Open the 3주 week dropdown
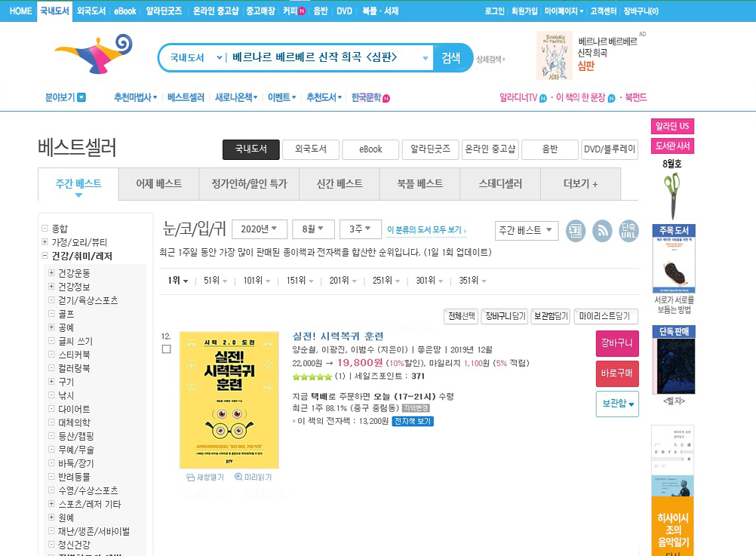The height and width of the screenshot is (556, 756). [360, 229]
